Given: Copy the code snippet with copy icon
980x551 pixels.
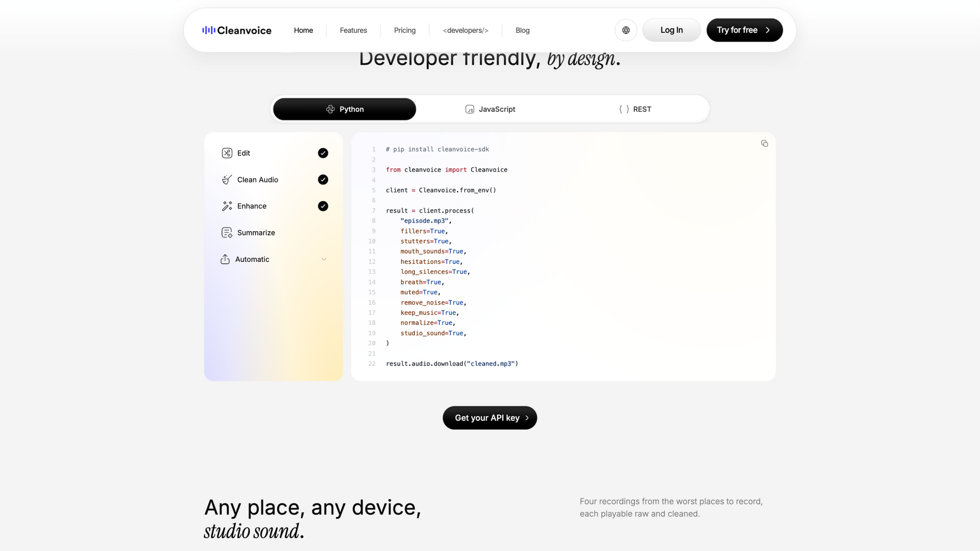Looking at the screenshot, I should [x=764, y=143].
